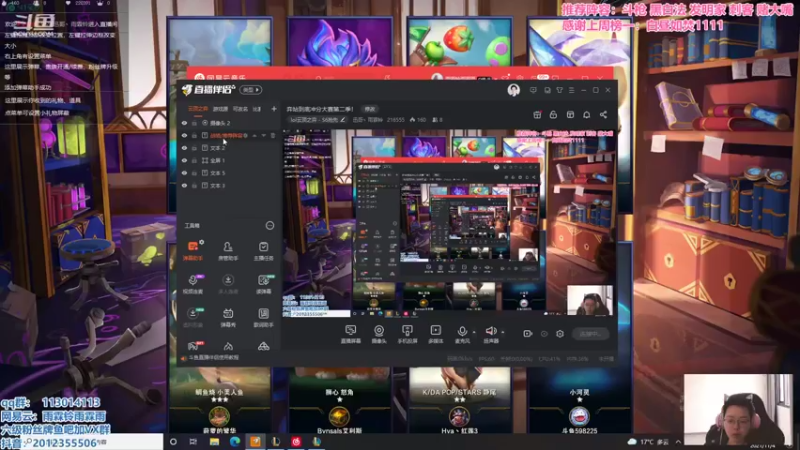Click the webcam overlay in stream preview
Screen dimensions: 800x450
coord(590,300)
